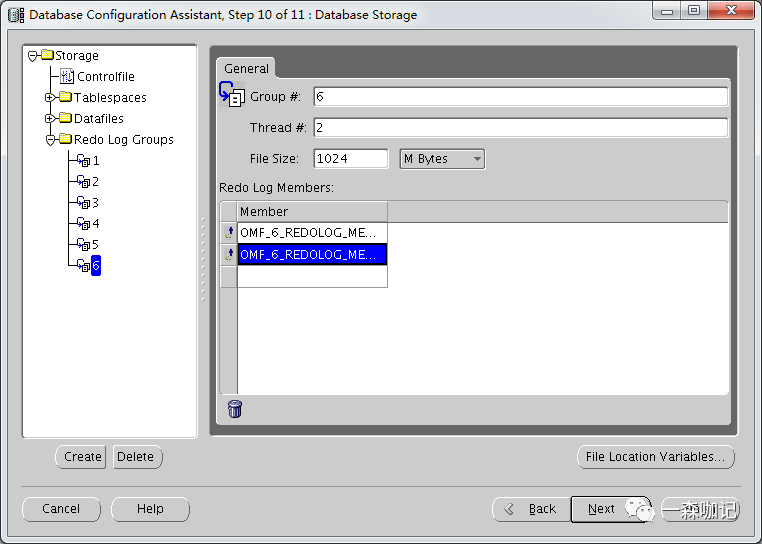
Task: Click first member row header icon
Action: (x=229, y=232)
